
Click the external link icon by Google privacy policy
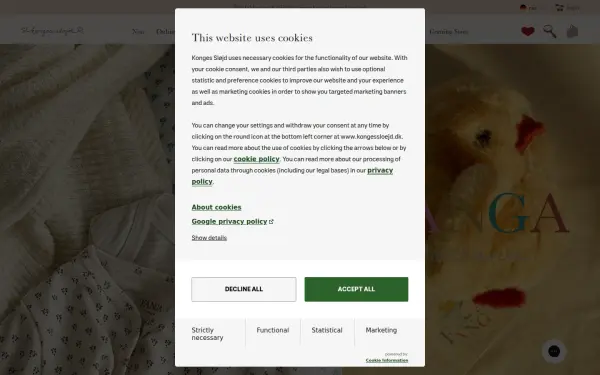(271, 222)
